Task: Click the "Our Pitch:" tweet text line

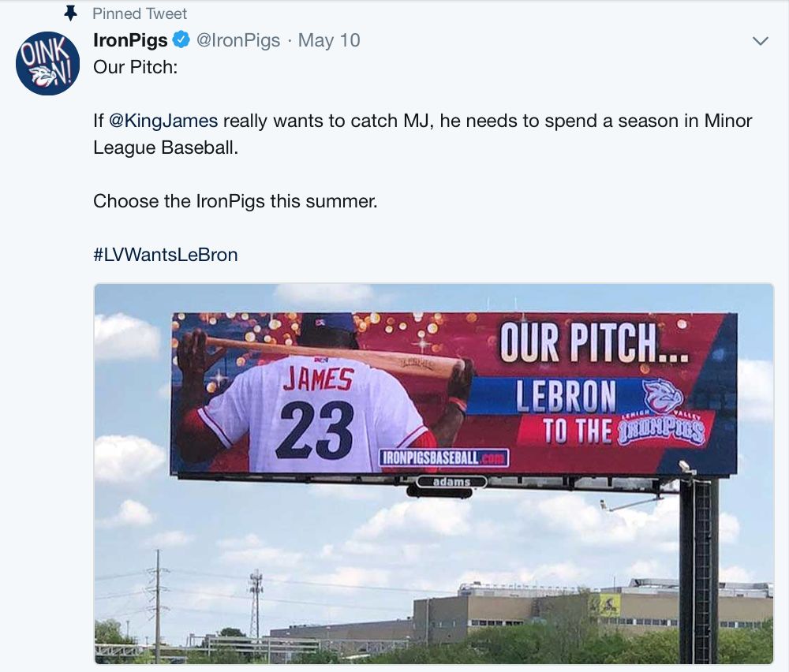Action: [x=136, y=67]
